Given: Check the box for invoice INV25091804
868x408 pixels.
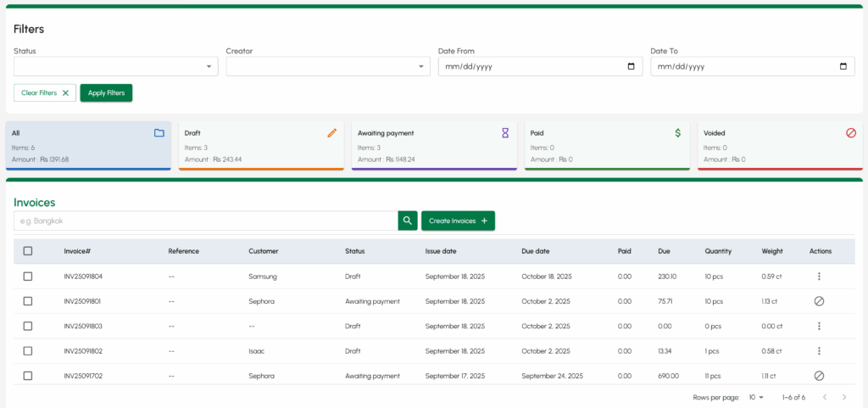Looking at the screenshot, I should point(28,277).
